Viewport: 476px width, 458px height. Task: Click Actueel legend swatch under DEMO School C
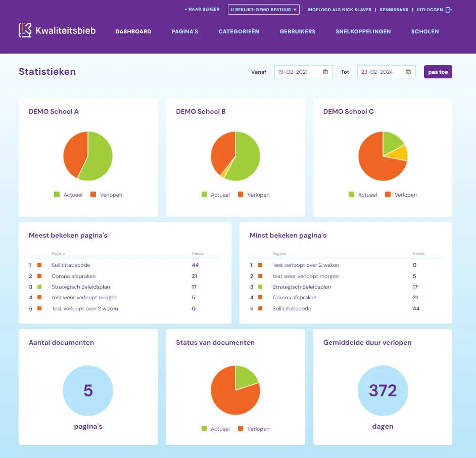pos(351,195)
